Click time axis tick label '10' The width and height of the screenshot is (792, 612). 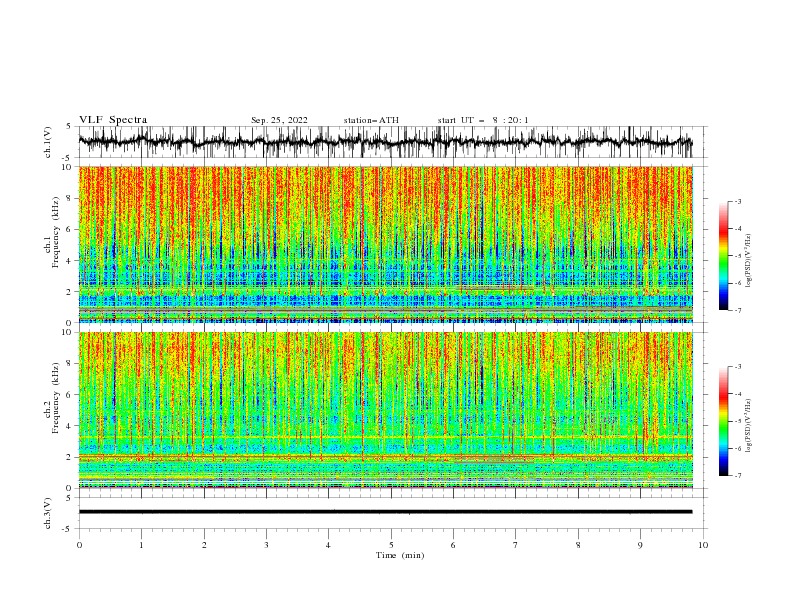point(703,545)
